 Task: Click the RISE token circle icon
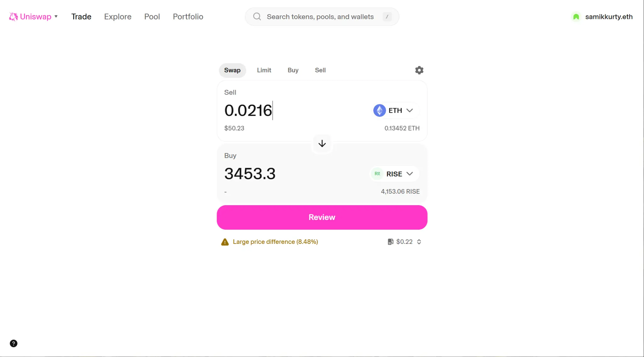[x=377, y=173]
